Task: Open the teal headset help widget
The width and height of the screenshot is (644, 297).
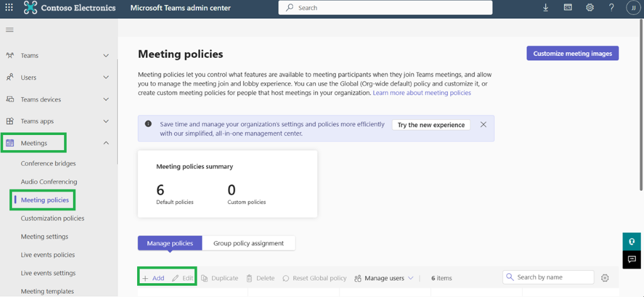Action: [631, 241]
